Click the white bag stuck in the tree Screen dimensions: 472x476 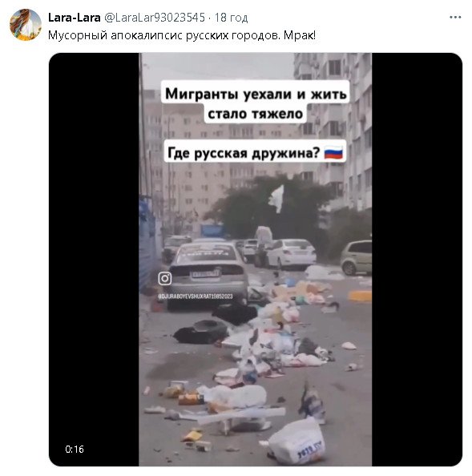276,199
